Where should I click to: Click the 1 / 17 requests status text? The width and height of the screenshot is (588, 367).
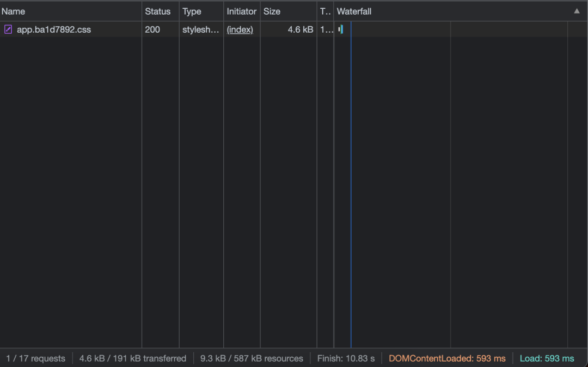click(35, 358)
